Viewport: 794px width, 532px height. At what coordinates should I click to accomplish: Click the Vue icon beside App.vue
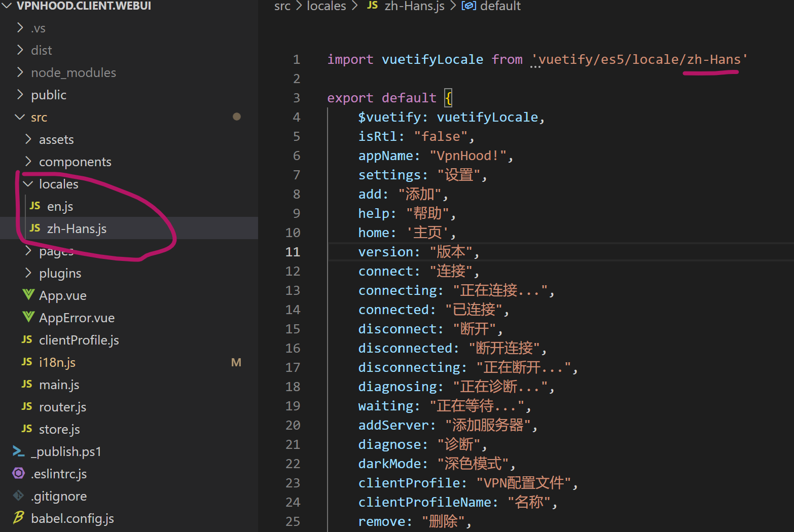click(28, 295)
